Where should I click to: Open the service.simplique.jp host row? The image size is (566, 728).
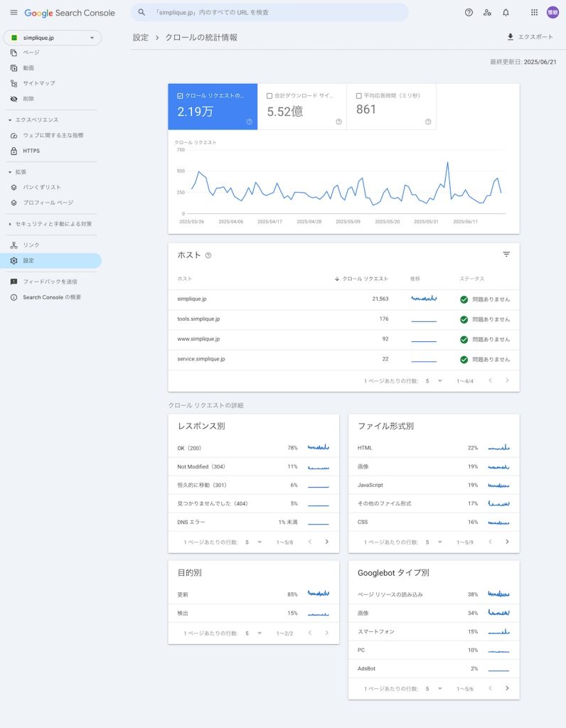(343, 359)
